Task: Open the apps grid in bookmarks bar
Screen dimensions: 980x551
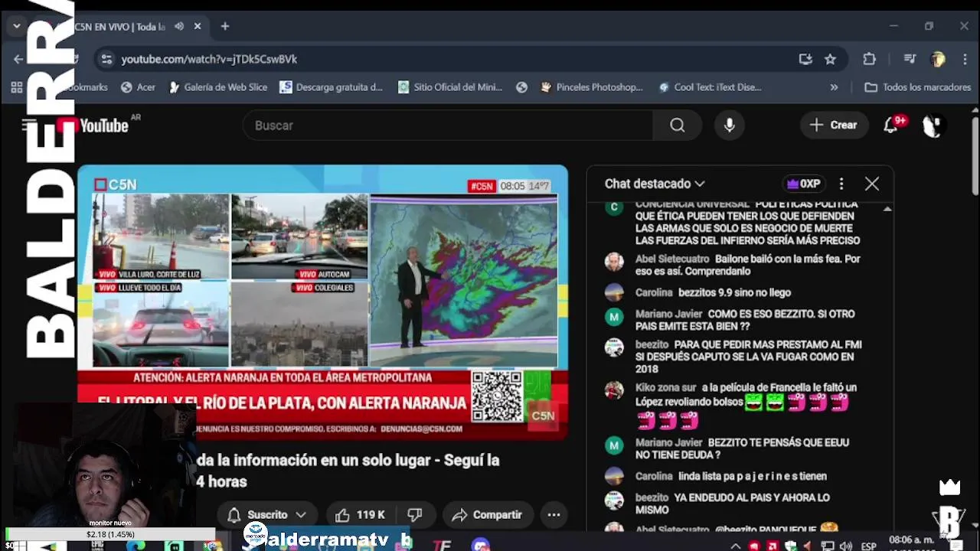Action: pos(16,87)
